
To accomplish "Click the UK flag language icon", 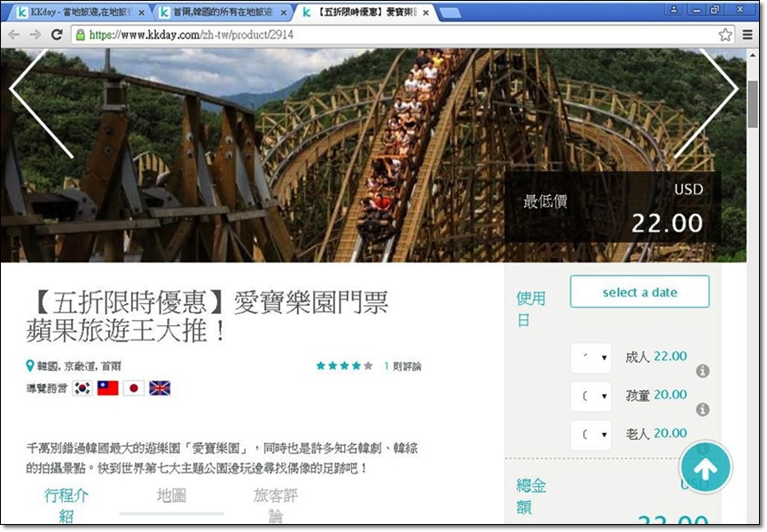I will point(160,388).
